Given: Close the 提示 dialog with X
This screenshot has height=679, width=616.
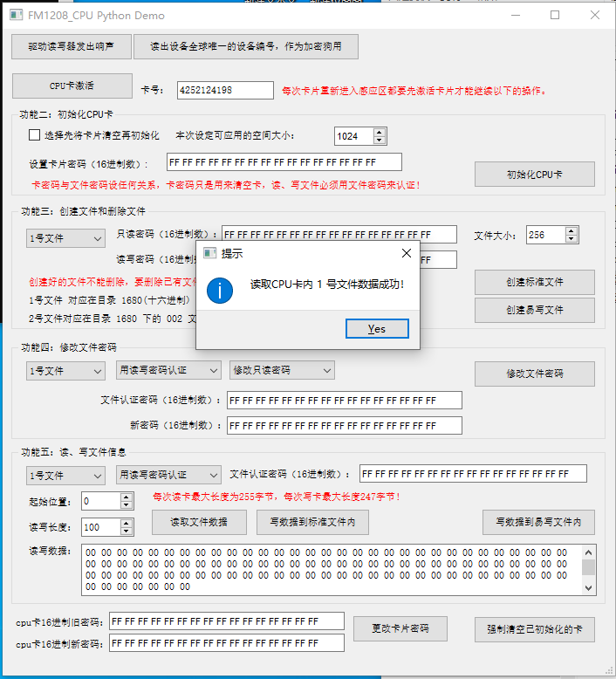Looking at the screenshot, I should 406,253.
